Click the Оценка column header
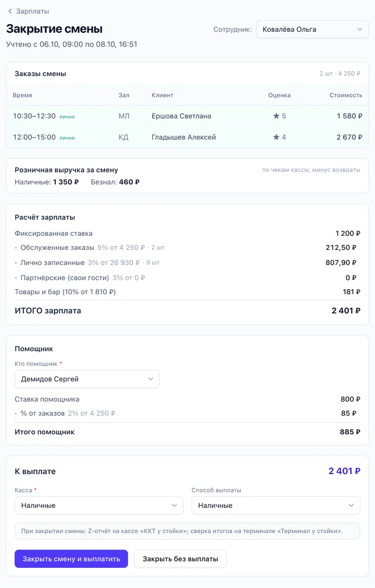Viewport: 375px width, 588px height. (279, 95)
